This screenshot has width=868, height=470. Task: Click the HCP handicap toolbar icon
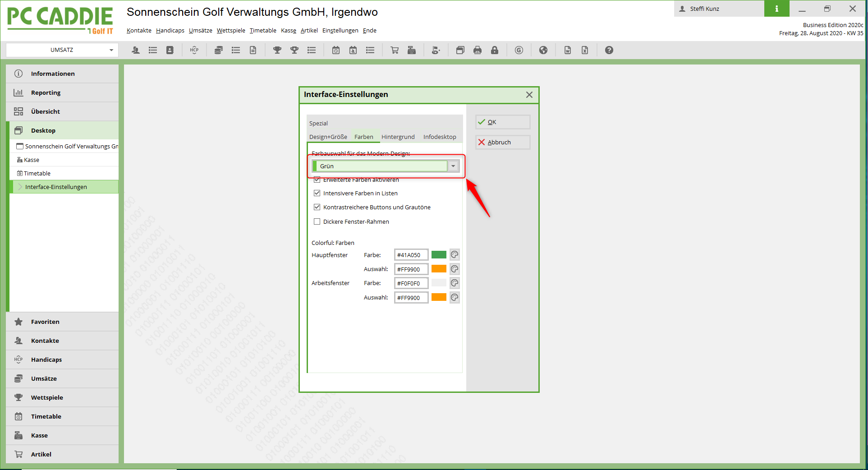pyautogui.click(x=194, y=50)
